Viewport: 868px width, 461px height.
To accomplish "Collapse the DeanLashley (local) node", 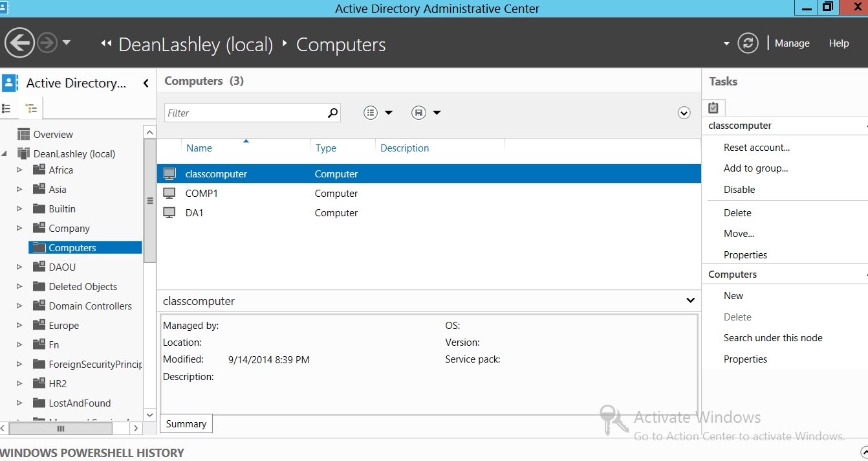I will coord(6,153).
